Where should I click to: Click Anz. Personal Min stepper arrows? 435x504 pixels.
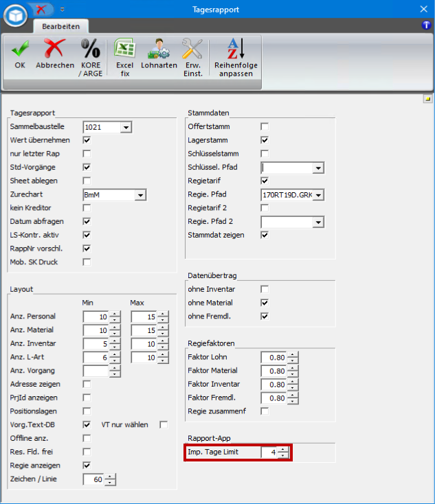pos(115,317)
